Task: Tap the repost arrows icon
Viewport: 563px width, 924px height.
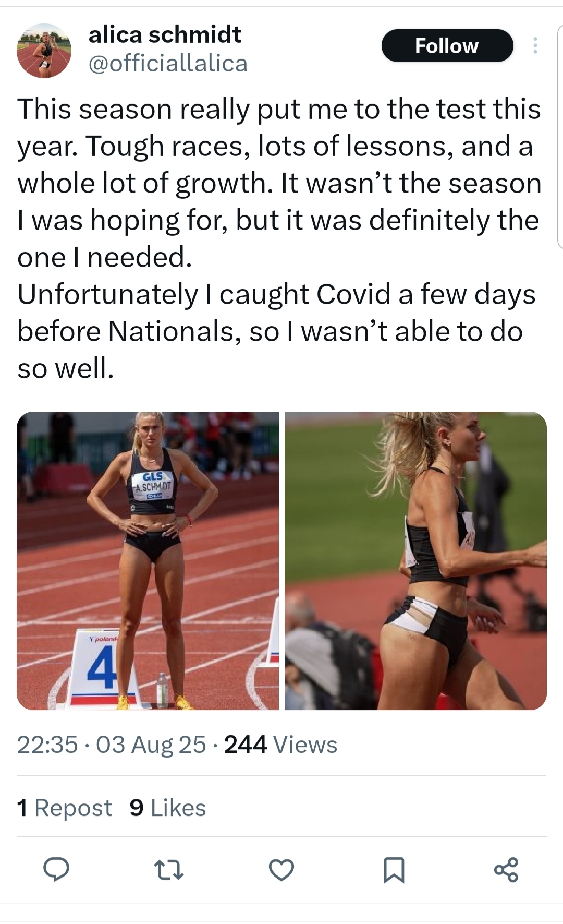Action: (x=169, y=870)
